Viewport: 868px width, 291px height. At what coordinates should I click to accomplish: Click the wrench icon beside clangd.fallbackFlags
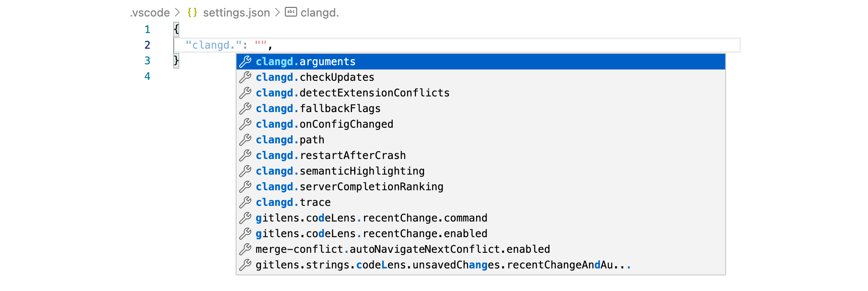coord(245,109)
